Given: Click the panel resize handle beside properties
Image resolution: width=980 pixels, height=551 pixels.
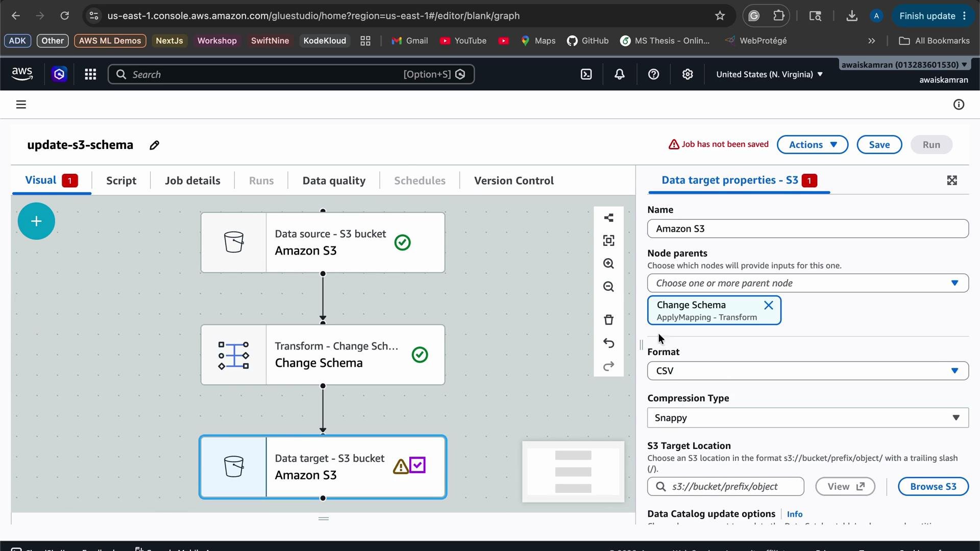Looking at the screenshot, I should click(x=641, y=346).
